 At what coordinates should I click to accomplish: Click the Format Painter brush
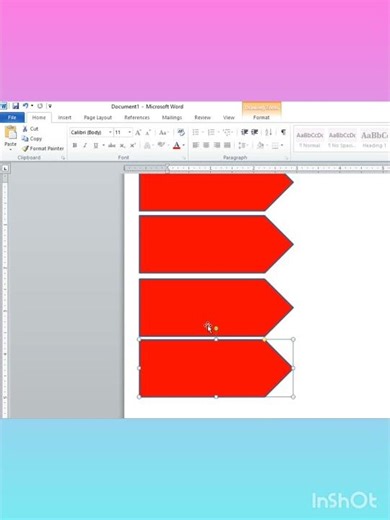25,149
